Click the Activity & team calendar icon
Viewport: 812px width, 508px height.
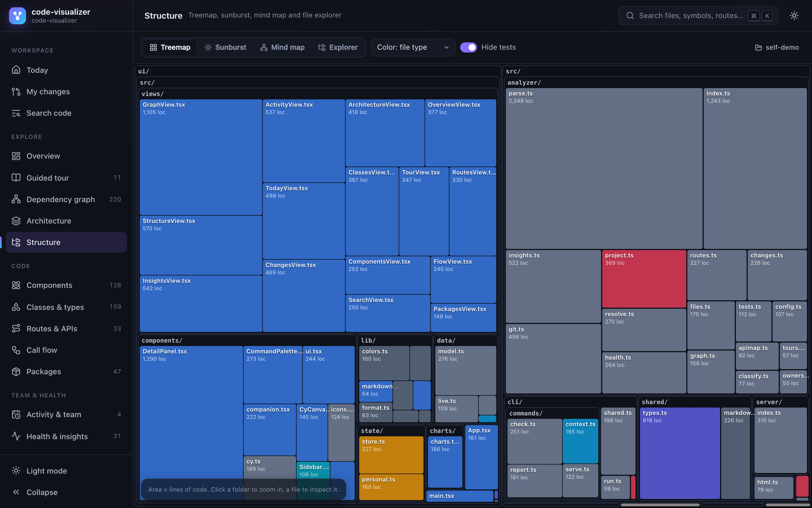point(16,414)
